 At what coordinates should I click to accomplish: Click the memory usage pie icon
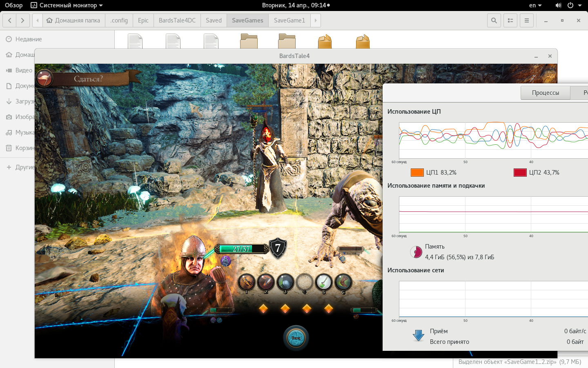[416, 252]
